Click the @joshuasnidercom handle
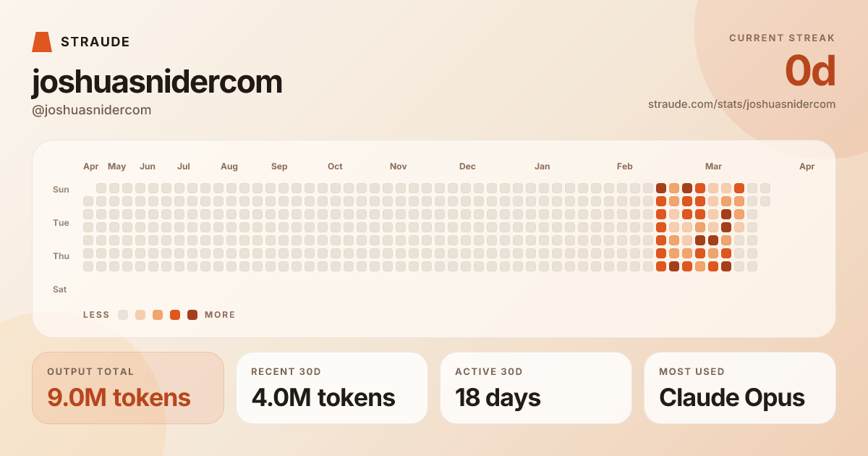 coord(92,110)
